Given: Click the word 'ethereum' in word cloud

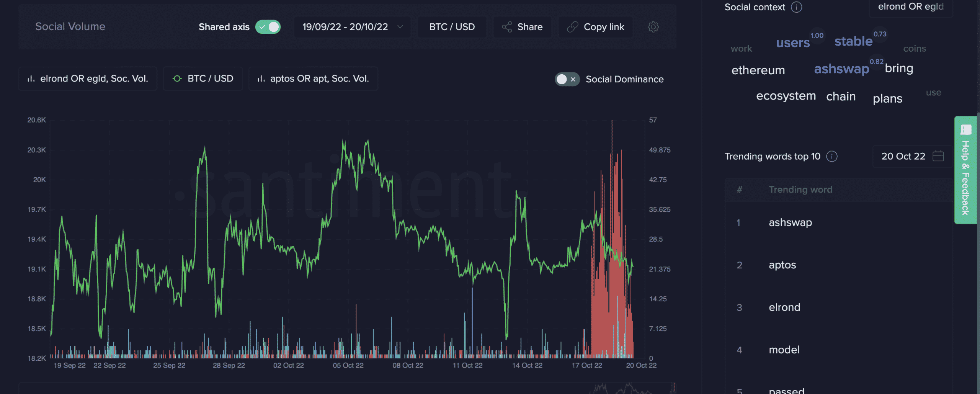Looking at the screenshot, I should point(758,70).
